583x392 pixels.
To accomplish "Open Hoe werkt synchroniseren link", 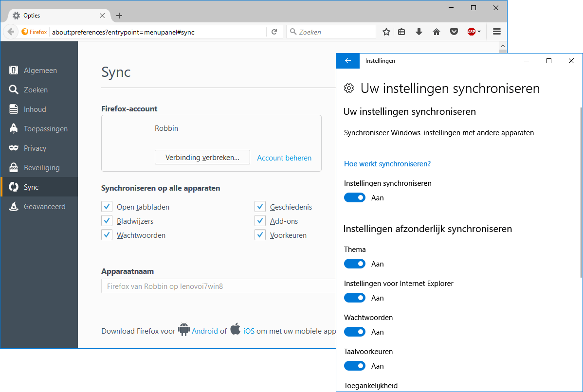I will [x=387, y=163].
